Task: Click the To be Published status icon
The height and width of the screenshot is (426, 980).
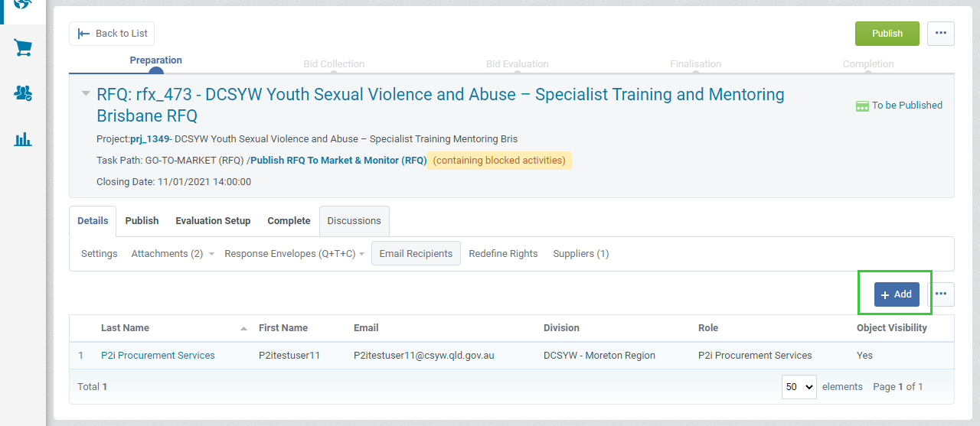Action: tap(862, 106)
